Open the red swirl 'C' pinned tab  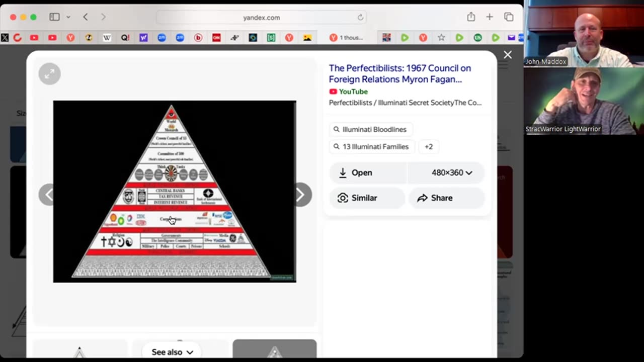point(17,38)
